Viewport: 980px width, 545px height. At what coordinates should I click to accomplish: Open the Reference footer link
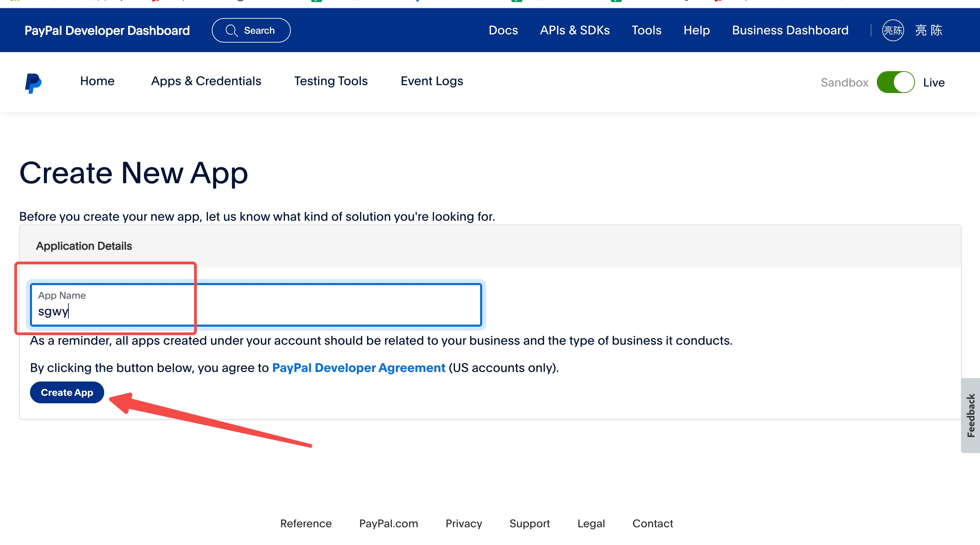click(x=306, y=524)
